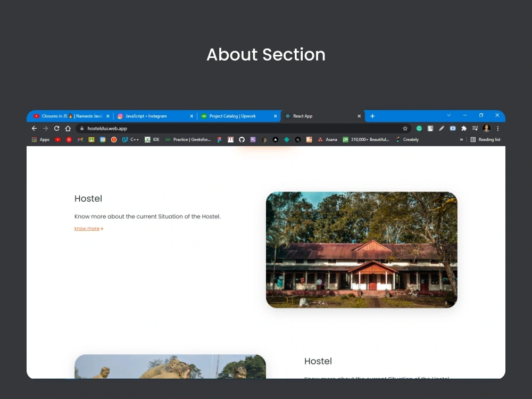532x399 pixels.
Task: Open the Apps bookmark shortcut
Action: 41,139
